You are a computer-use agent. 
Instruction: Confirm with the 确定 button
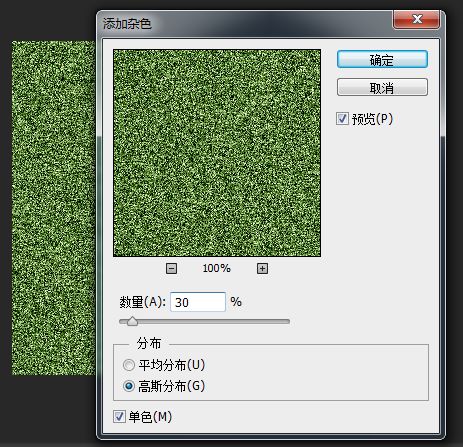(x=382, y=60)
